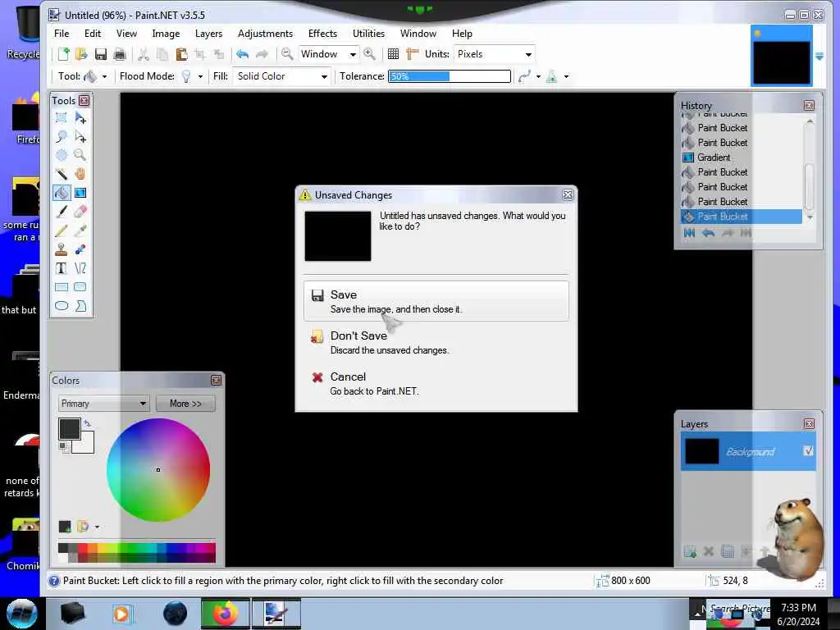Pick the Ellipse Select tool
840x630 pixels.
[61, 155]
